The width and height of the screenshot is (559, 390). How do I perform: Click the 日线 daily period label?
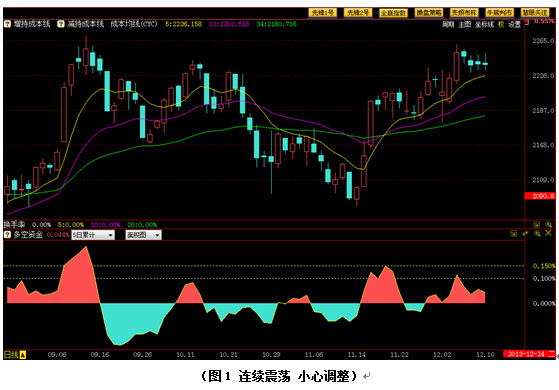(11, 355)
